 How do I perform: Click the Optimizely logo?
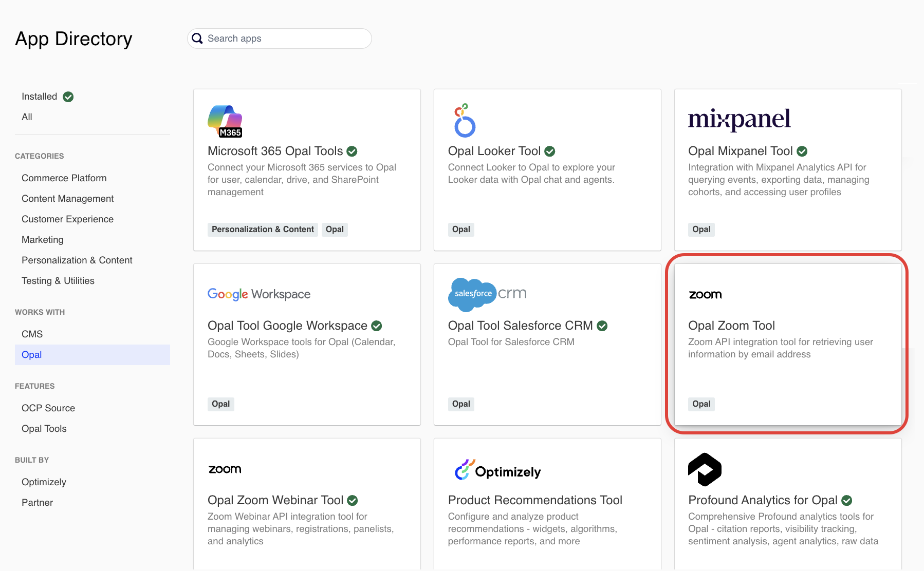tap(497, 470)
